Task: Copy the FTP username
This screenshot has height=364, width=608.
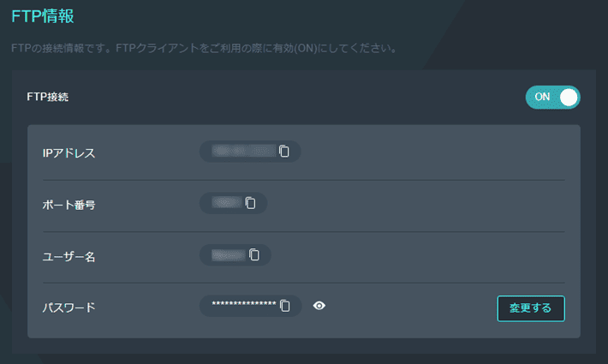Action: tap(254, 254)
